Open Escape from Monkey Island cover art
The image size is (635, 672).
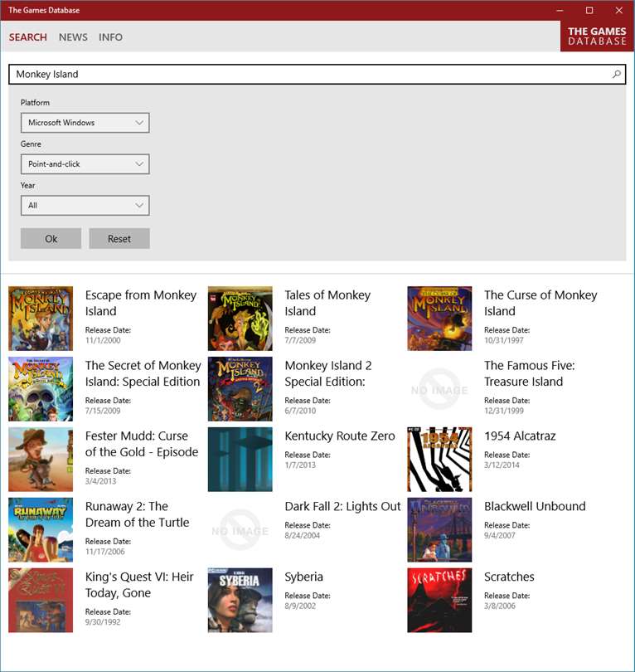(41, 319)
